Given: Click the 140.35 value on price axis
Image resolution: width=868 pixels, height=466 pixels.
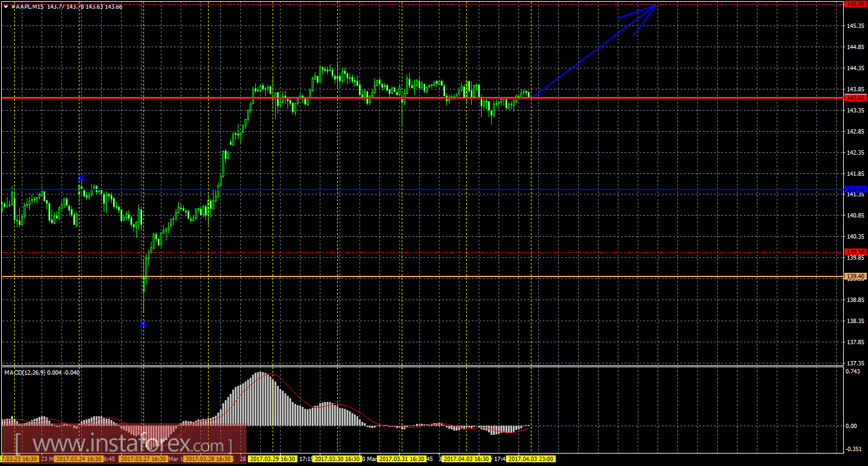Looking at the screenshot, I should click(x=856, y=237).
